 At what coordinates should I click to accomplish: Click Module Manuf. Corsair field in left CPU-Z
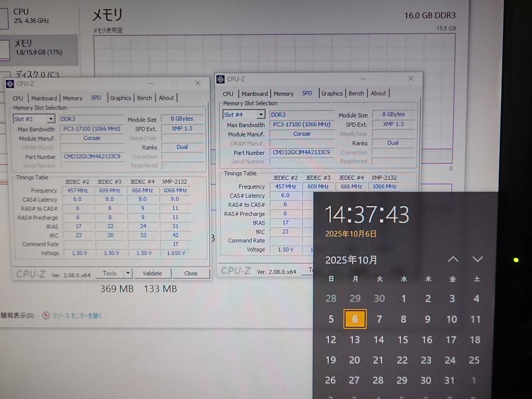pyautogui.click(x=92, y=138)
